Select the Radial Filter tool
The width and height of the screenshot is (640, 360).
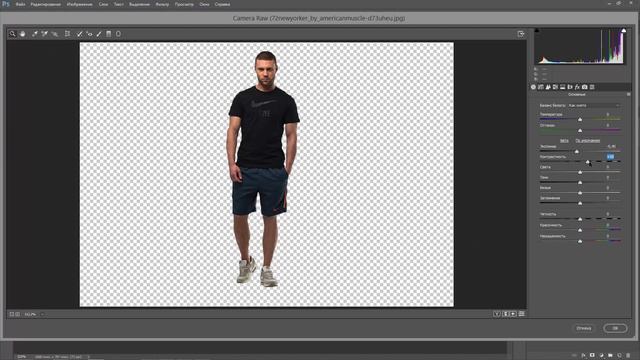click(118, 34)
